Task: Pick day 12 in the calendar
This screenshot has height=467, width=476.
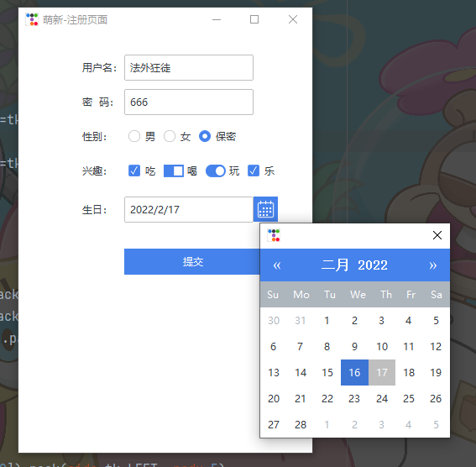Action: coord(436,346)
